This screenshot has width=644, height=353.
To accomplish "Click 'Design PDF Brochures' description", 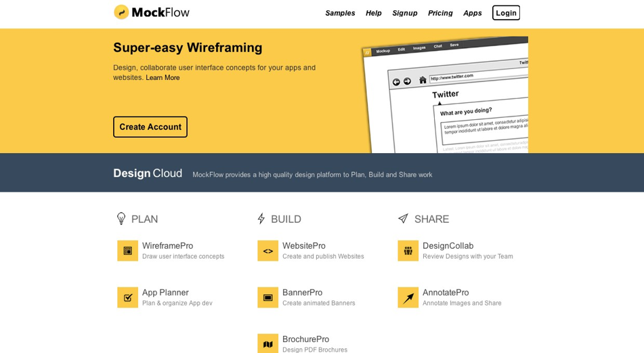I will click(x=315, y=350).
